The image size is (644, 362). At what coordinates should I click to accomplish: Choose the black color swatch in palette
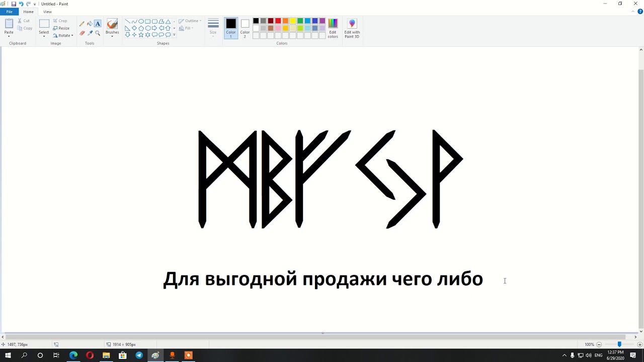256,21
